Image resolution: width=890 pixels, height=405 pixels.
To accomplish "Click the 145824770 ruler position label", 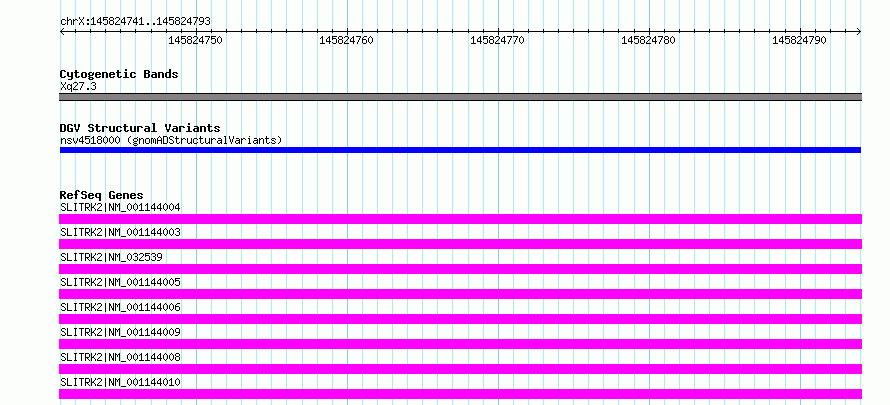I will pos(497,41).
